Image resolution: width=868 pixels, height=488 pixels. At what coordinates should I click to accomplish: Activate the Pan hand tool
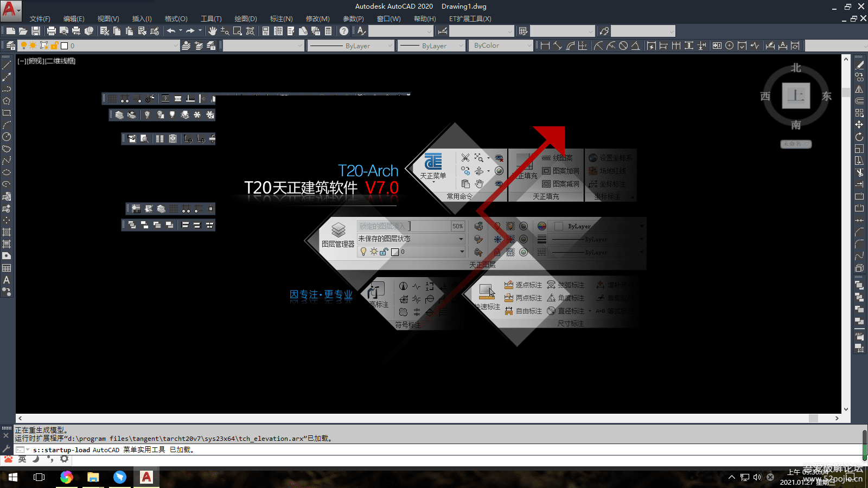click(212, 31)
